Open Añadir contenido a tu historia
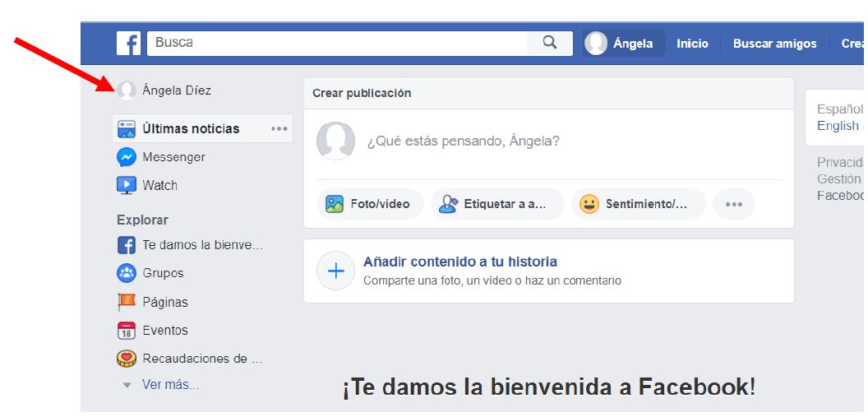The height and width of the screenshot is (417, 868). (x=460, y=262)
